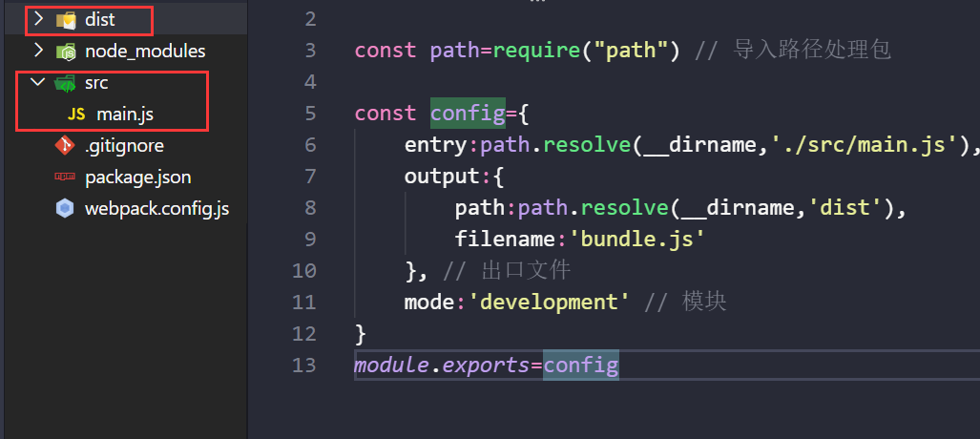
Task: Click the JS icon beside main.js
Action: click(76, 115)
